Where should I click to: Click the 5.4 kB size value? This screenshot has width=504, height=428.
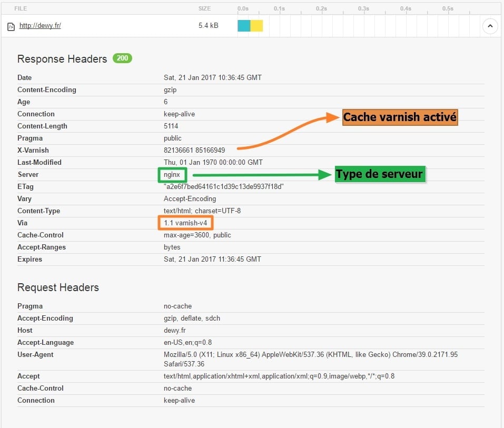(x=208, y=26)
